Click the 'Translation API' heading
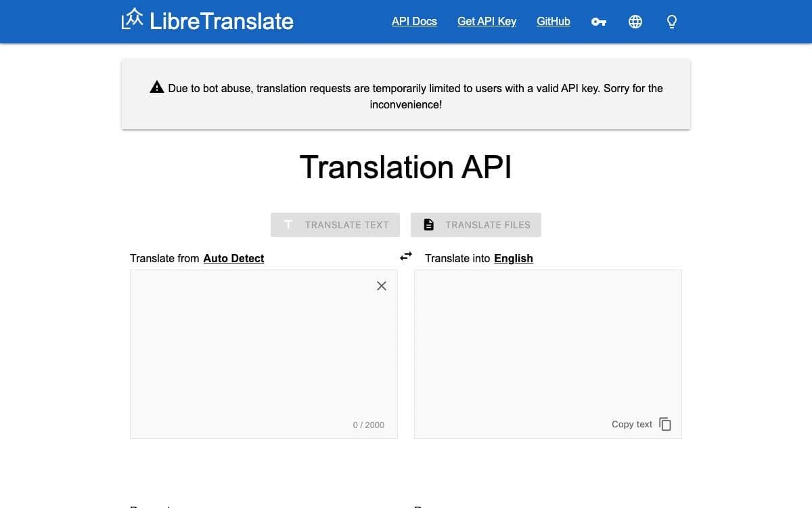 pyautogui.click(x=406, y=167)
